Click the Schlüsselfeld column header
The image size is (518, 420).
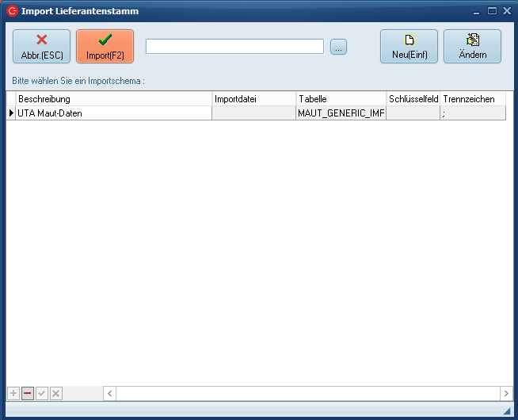coord(413,99)
